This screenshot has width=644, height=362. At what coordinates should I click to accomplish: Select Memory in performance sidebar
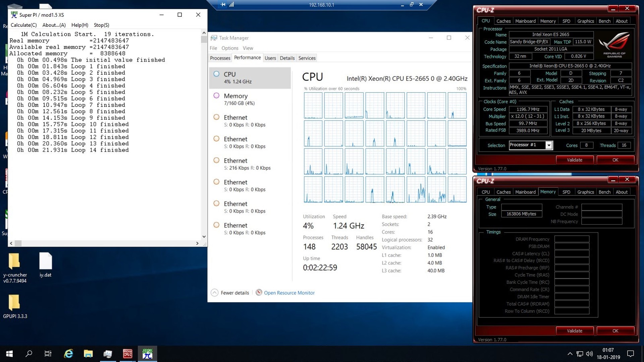click(x=250, y=99)
